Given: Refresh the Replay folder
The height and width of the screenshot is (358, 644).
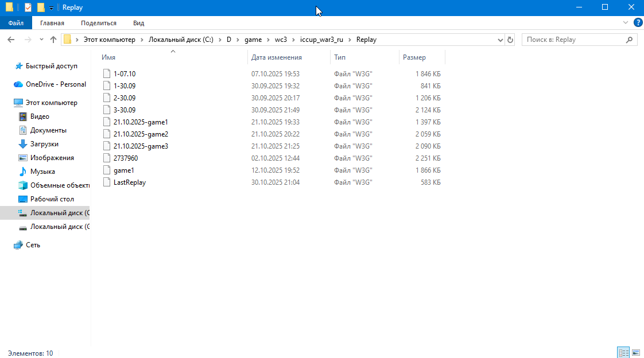Looking at the screenshot, I should pyautogui.click(x=510, y=40).
